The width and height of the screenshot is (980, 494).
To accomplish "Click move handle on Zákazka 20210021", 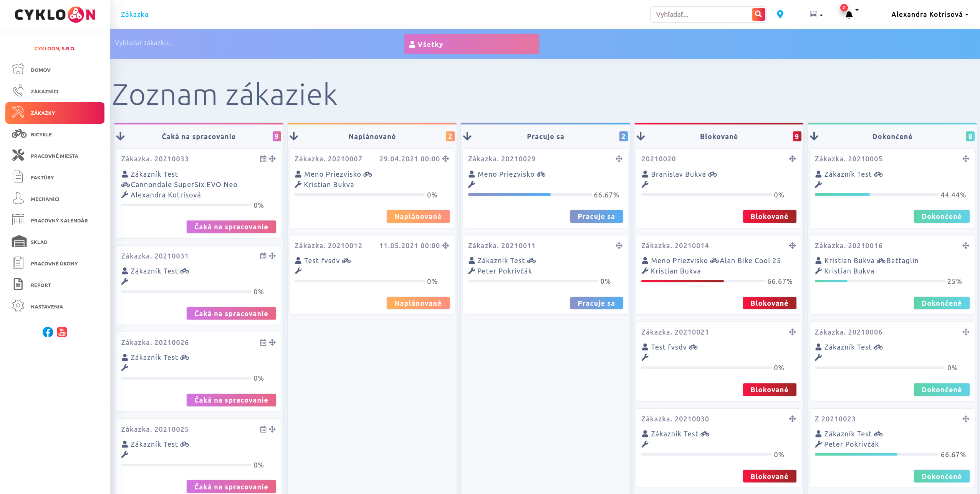I will click(793, 332).
